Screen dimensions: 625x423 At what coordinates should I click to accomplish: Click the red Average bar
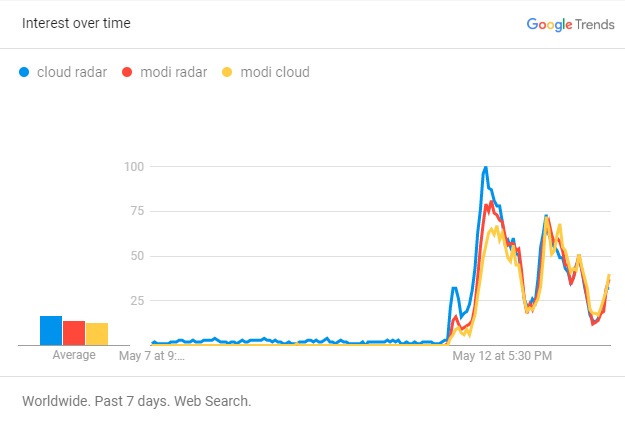(x=74, y=333)
